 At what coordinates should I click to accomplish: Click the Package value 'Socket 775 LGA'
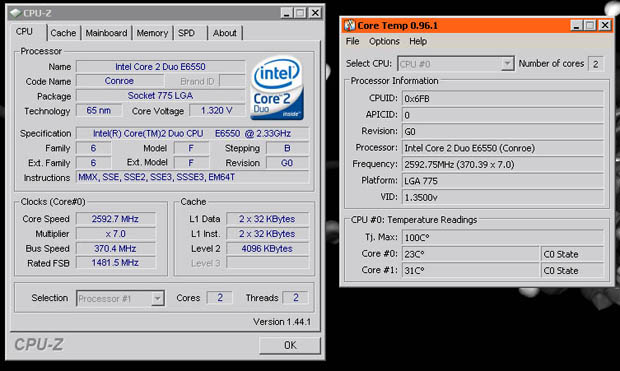(x=161, y=96)
